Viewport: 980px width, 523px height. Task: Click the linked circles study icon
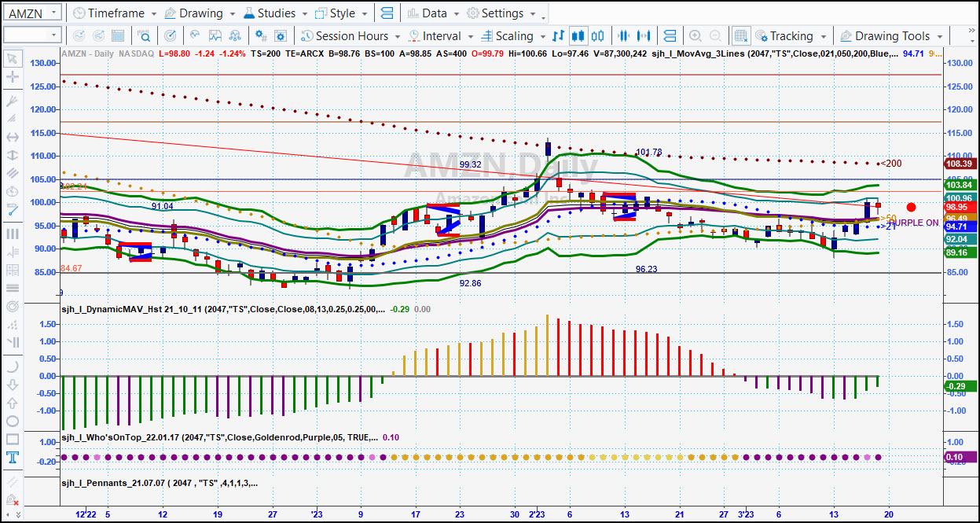[235, 36]
